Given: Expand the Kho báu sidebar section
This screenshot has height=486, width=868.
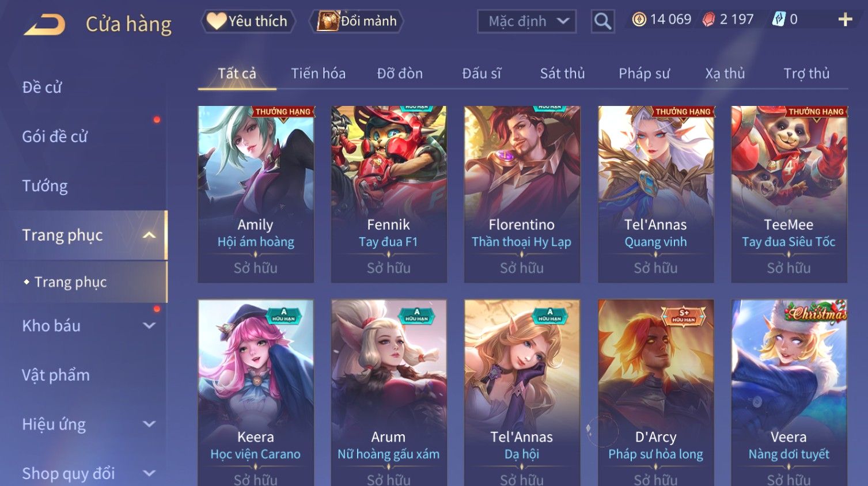Looking at the screenshot, I should [149, 325].
